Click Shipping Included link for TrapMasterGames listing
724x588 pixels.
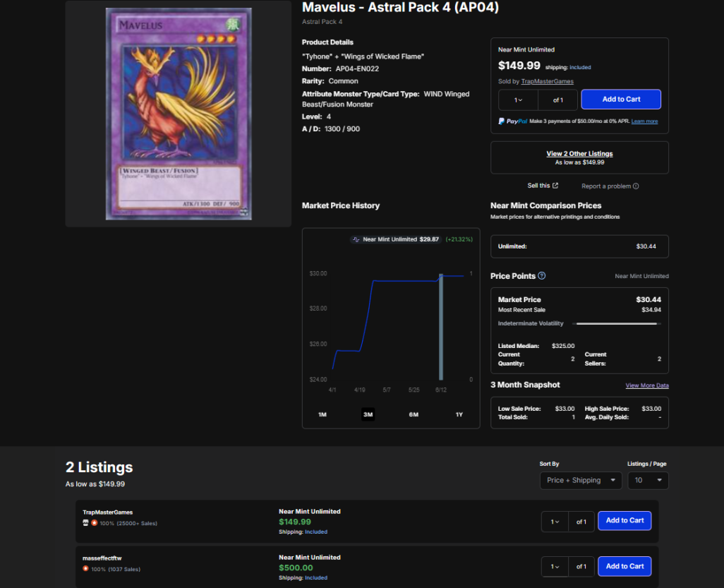coord(316,532)
